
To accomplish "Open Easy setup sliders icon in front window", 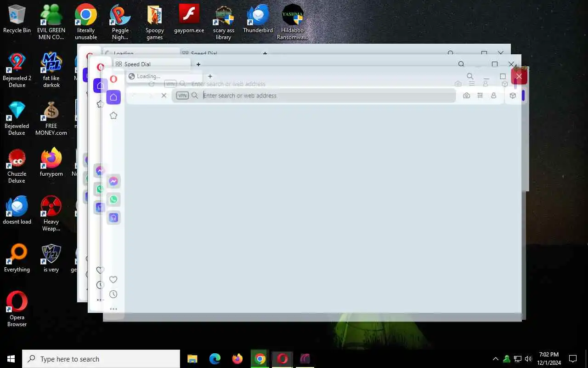I will pyautogui.click(x=480, y=95).
